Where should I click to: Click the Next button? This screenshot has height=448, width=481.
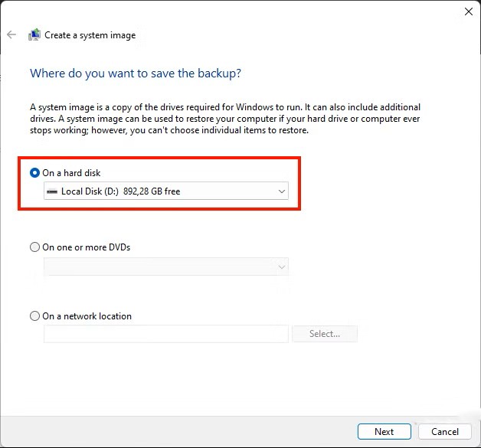pos(384,431)
